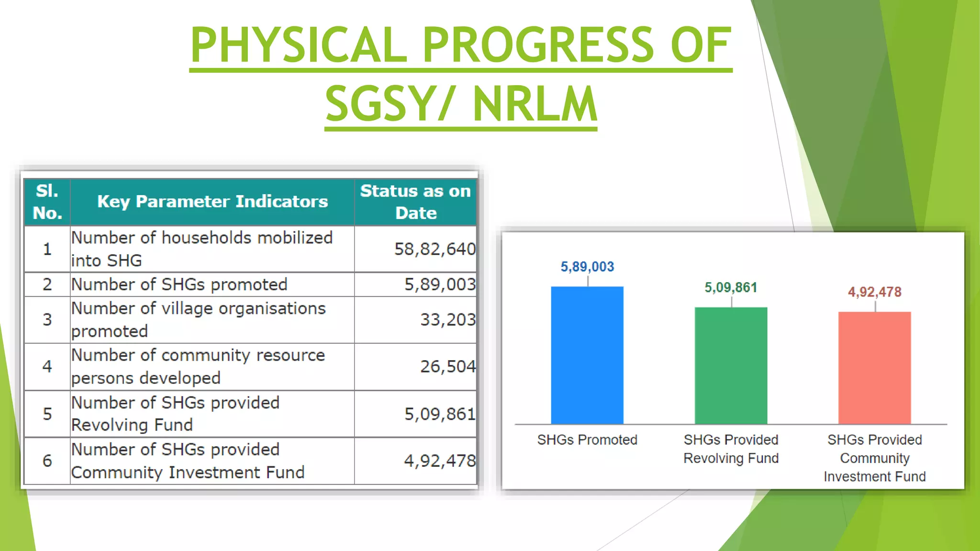Click Number of SHGs promoted row
Viewport: 980px width, 551px height.
[x=179, y=285]
